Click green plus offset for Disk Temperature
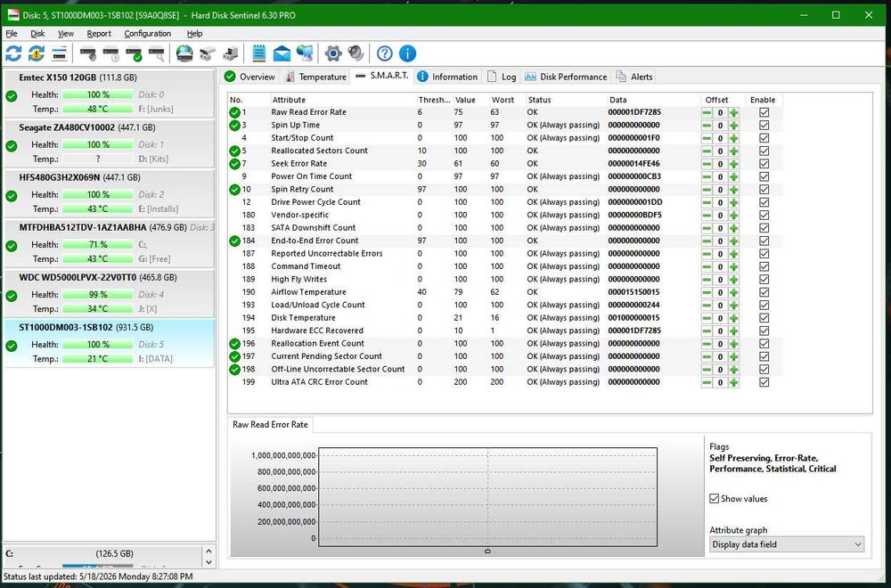The height and width of the screenshot is (588, 891). point(733,318)
